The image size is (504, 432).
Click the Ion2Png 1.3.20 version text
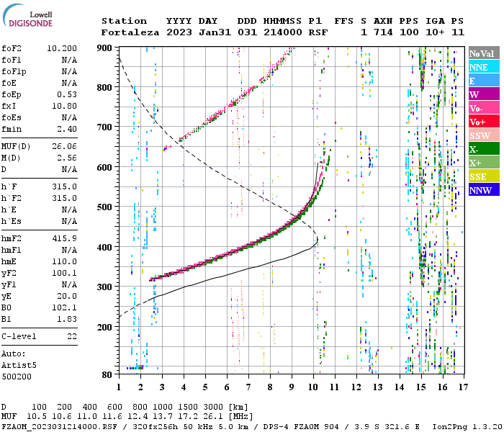point(467,427)
